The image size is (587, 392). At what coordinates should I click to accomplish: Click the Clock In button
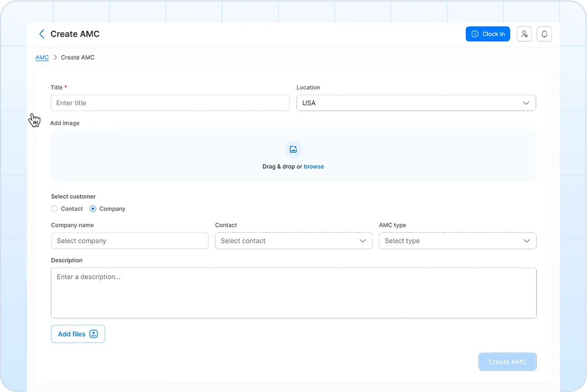pos(488,34)
